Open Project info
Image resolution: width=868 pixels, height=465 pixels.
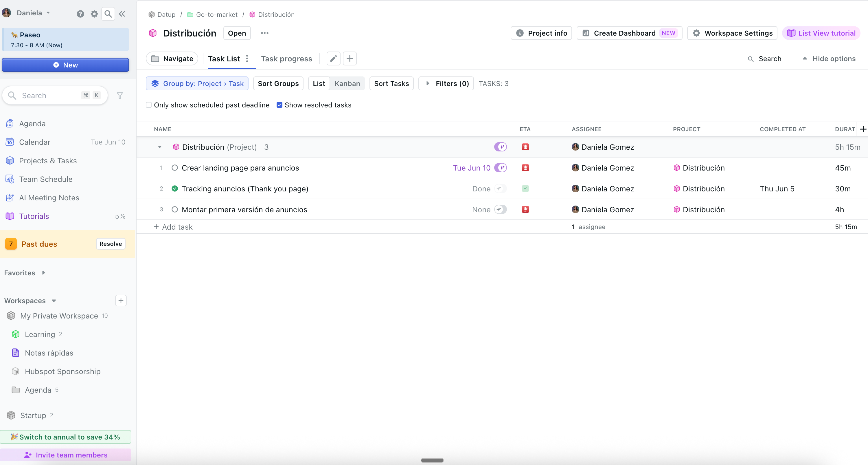pos(541,33)
